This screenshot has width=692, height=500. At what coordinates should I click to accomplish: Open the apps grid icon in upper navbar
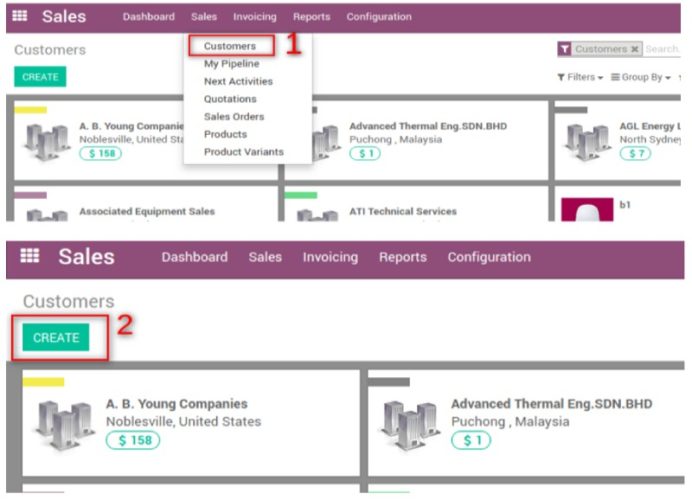pyautogui.click(x=21, y=17)
